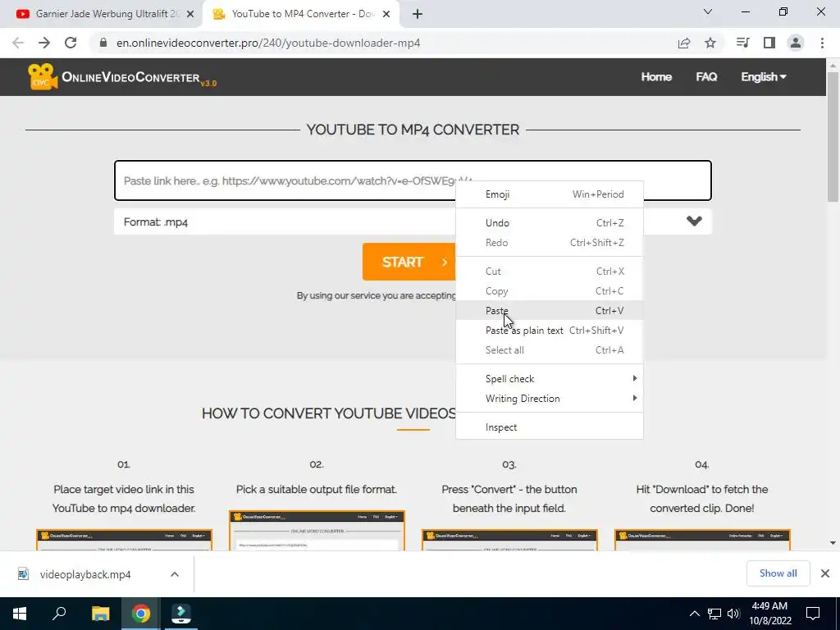Open the Windows notification center
Screen dimensions: 840x630
point(813,614)
